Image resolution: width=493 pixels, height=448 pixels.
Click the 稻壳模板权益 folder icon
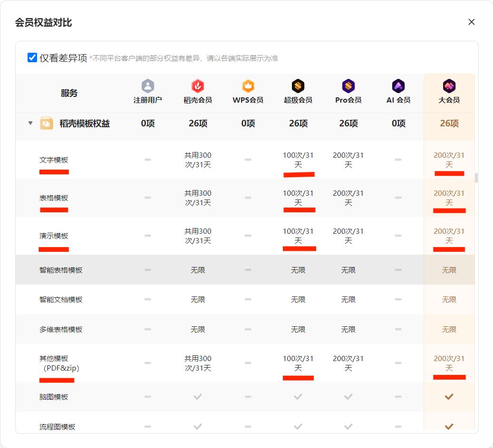[46, 123]
